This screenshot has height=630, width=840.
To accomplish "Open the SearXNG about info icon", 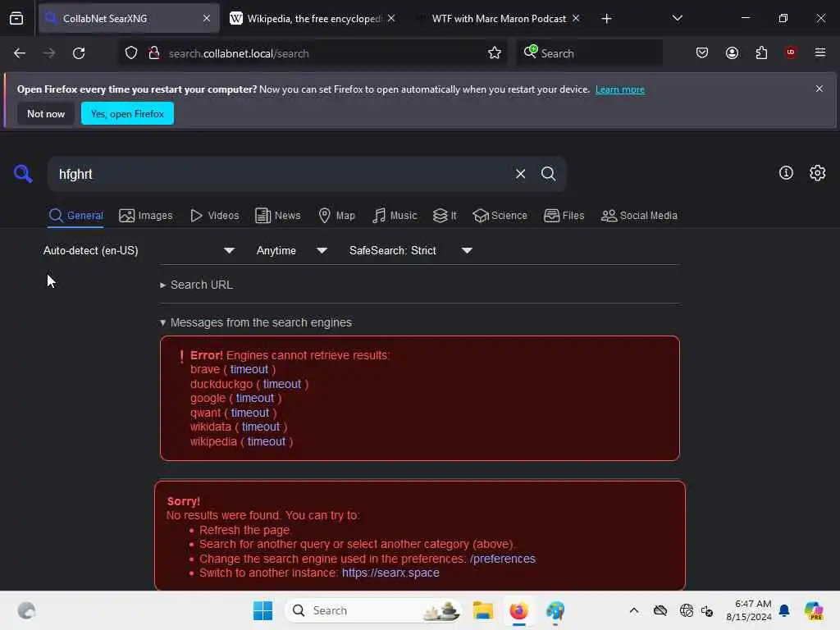I will [x=786, y=172].
